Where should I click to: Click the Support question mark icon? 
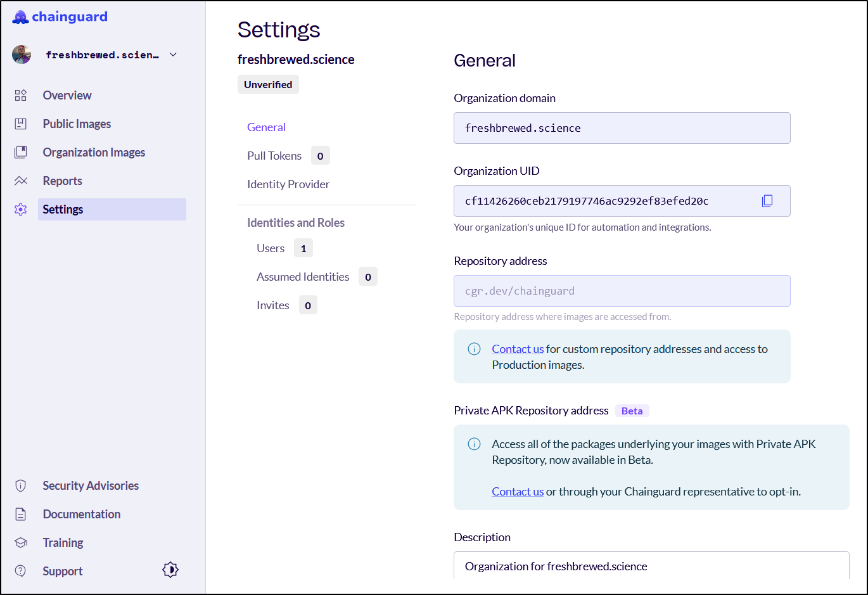21,571
